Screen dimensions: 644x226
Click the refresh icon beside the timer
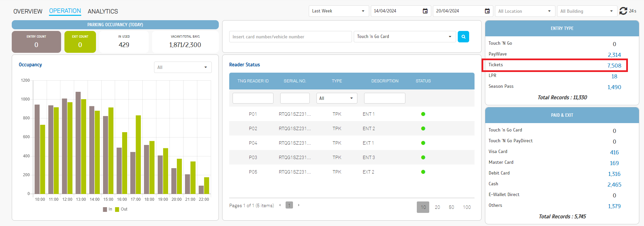coord(623,11)
